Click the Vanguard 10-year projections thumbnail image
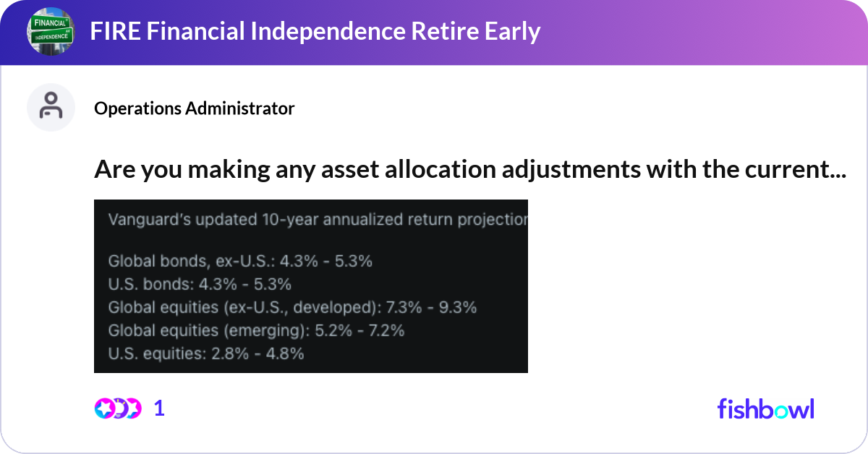 [x=311, y=286]
